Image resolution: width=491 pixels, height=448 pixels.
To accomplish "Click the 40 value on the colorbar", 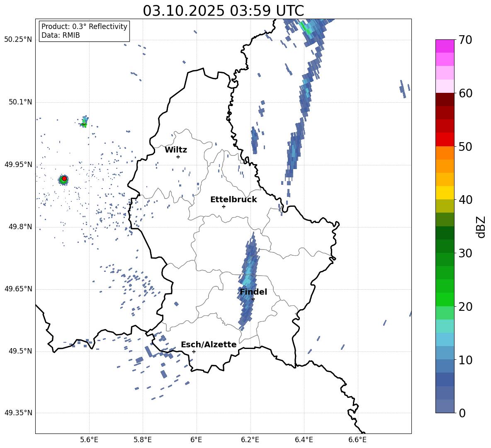I will click(x=465, y=200).
